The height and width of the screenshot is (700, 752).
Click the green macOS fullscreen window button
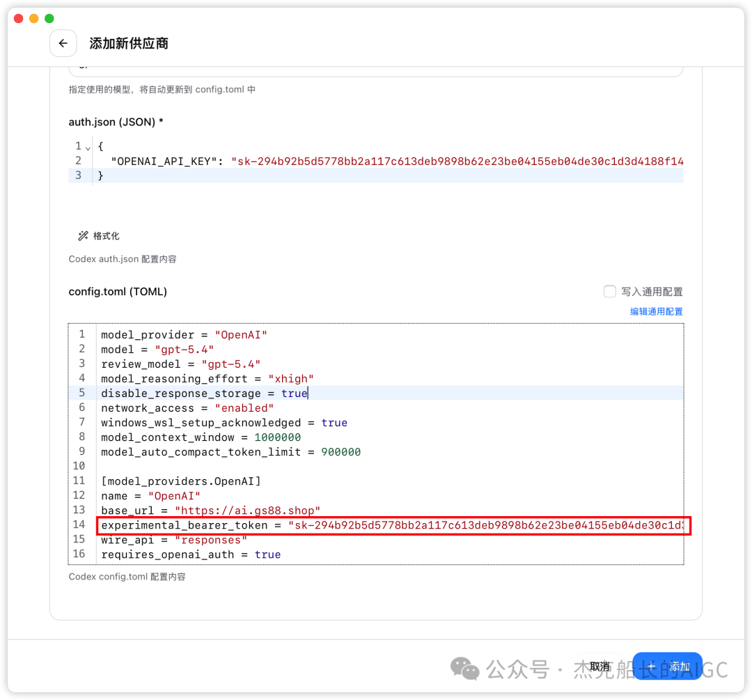click(49, 18)
